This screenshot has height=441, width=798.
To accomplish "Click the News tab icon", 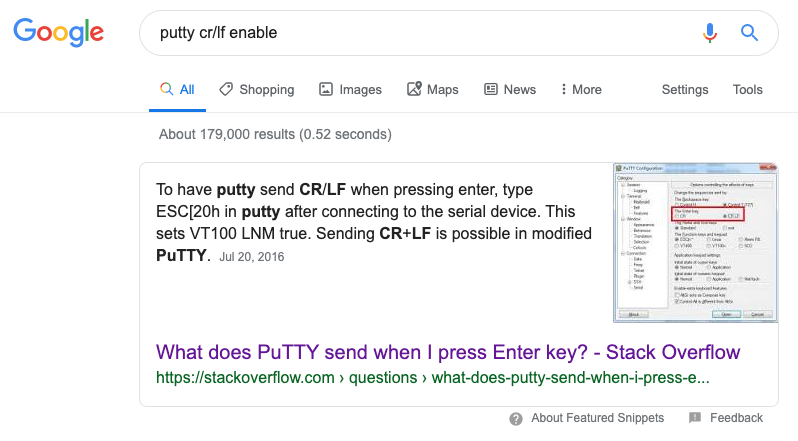I will [491, 89].
